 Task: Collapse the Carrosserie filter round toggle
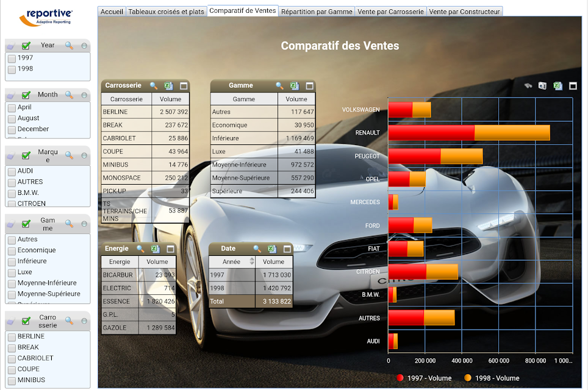(84, 321)
